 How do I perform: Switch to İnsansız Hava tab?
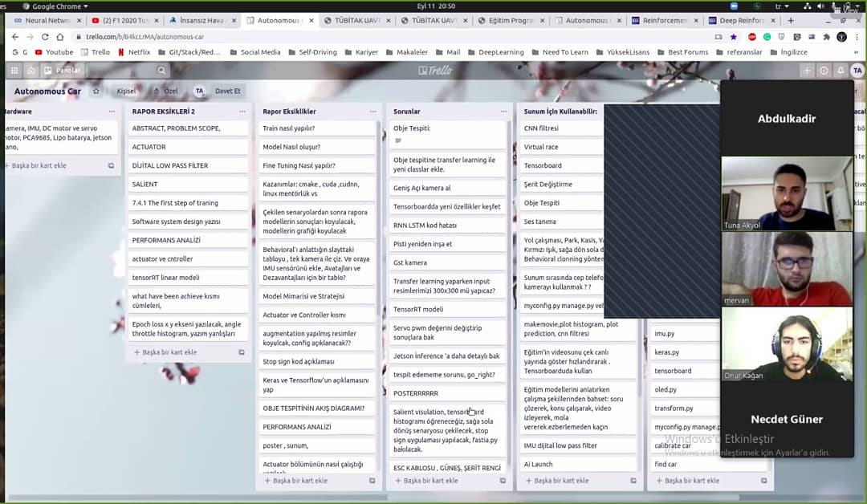[x=201, y=20]
